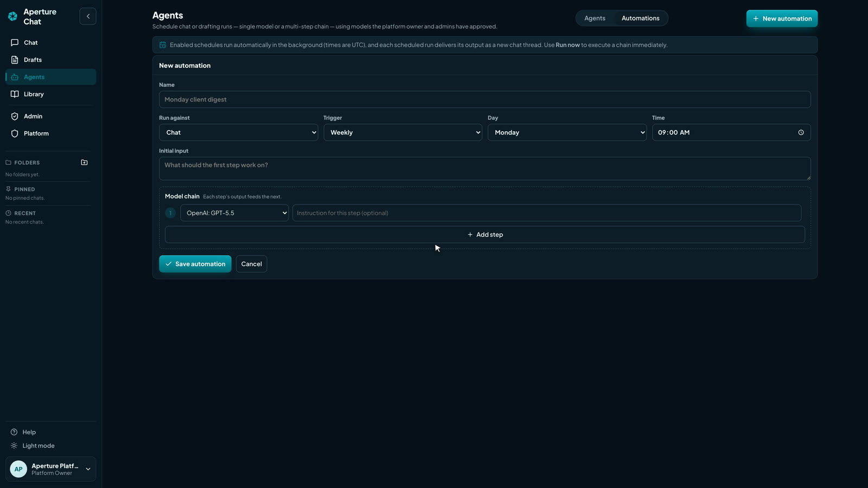Open Library in the sidebar
The height and width of the screenshot is (488, 868).
coord(50,94)
